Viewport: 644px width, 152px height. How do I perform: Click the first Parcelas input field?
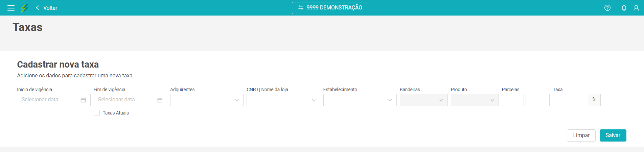(x=513, y=100)
